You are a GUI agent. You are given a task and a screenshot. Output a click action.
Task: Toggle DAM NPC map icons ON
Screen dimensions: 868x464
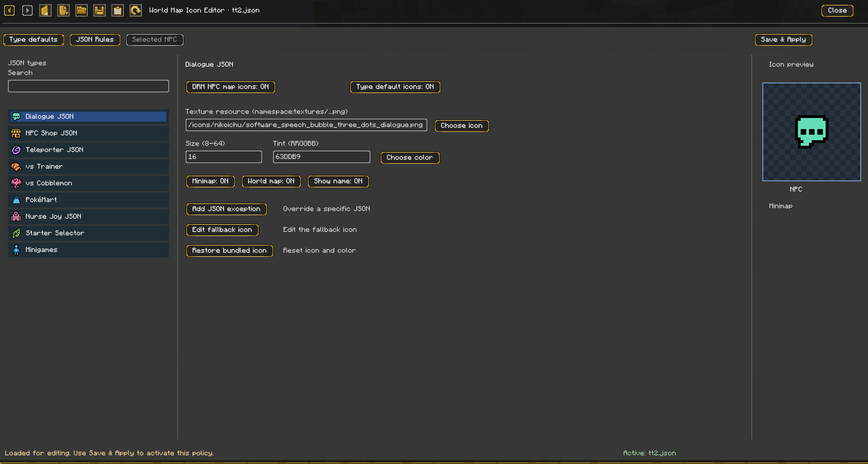click(231, 87)
